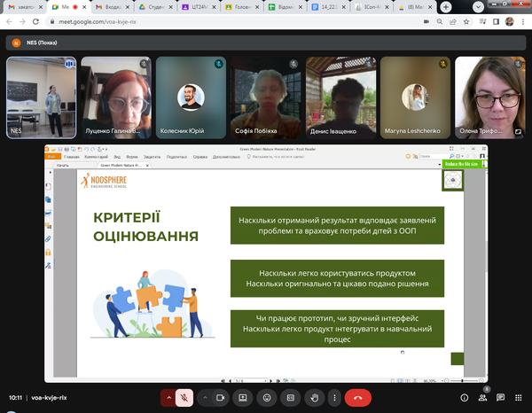Open more options three-dot menu
532x413 pixels.
[x=333, y=398]
